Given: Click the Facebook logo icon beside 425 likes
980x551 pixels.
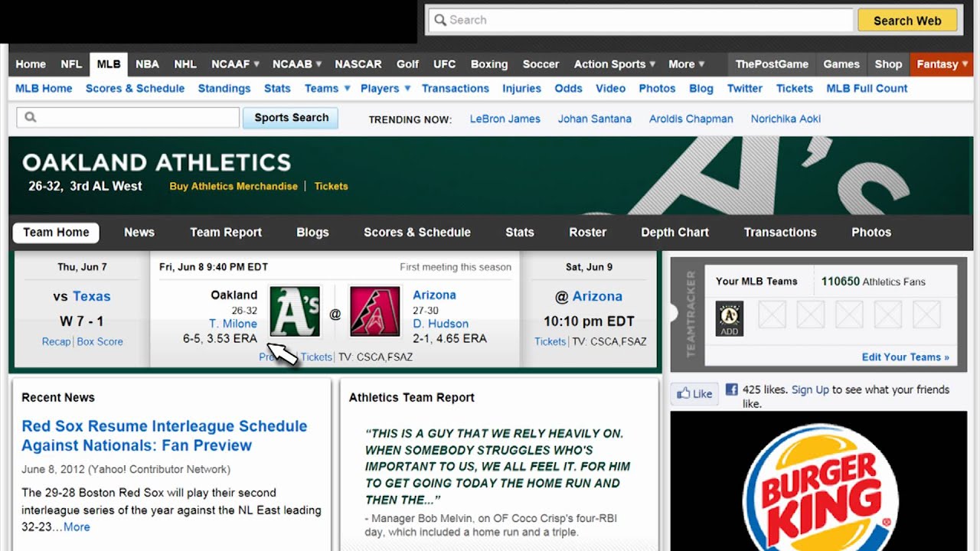Looking at the screenshot, I should pyautogui.click(x=731, y=390).
